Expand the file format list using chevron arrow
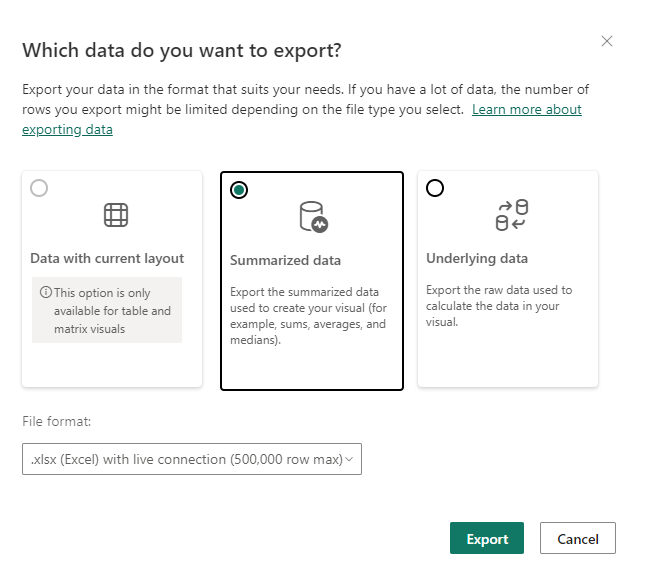This screenshot has height=574, width=648. point(349,459)
